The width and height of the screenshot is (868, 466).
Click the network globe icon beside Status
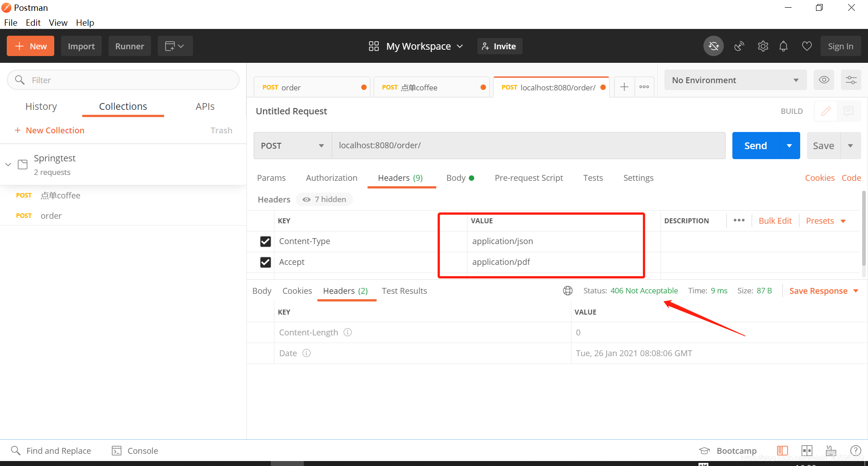tap(568, 291)
